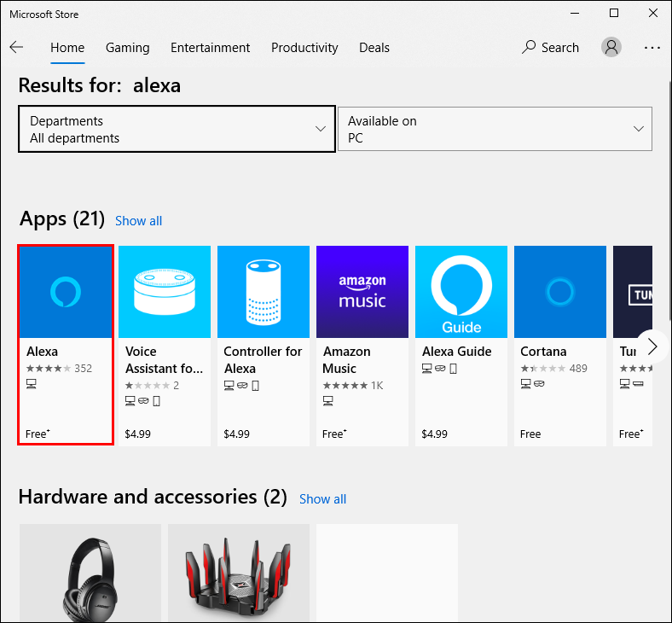Open the Bose headphones product thumbnail
The image size is (672, 623).
coord(90,574)
